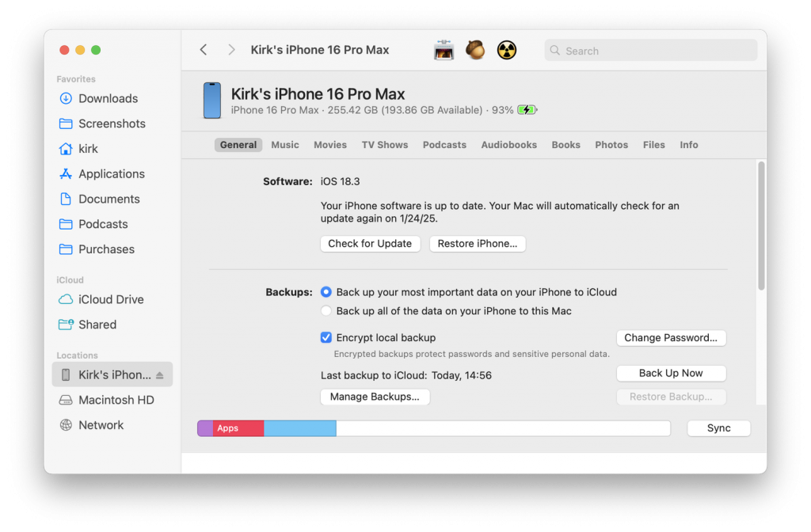
Task: Click inside the Search field
Action: click(x=649, y=50)
